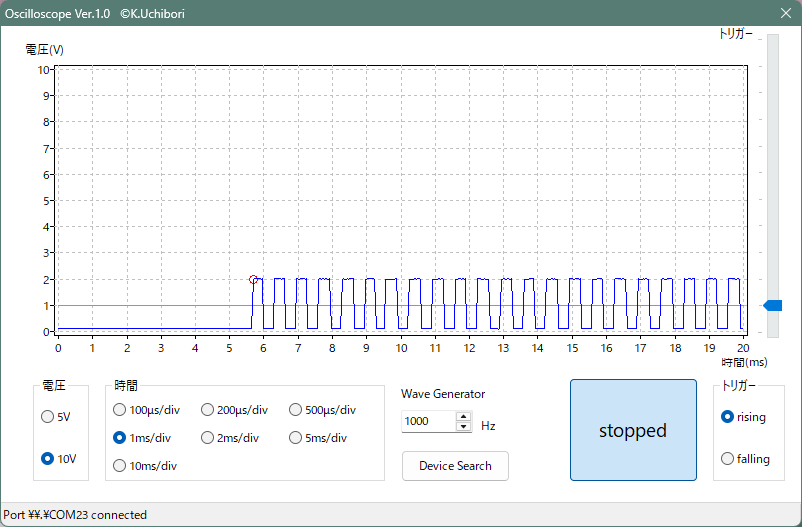Screen dimensions: 802x527
Task: Click the 電圧(V) axis label
Action: [x=44, y=50]
